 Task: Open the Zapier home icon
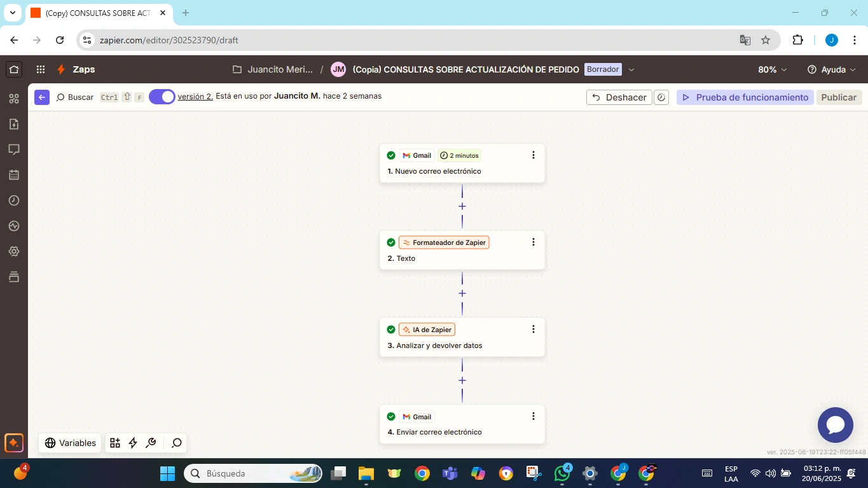point(14,69)
